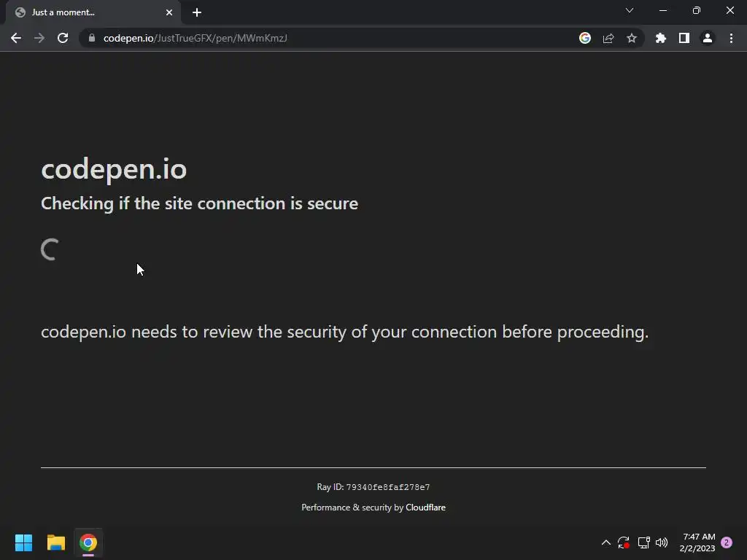Open the volume control in the tray
747x560 pixels.
(x=662, y=542)
